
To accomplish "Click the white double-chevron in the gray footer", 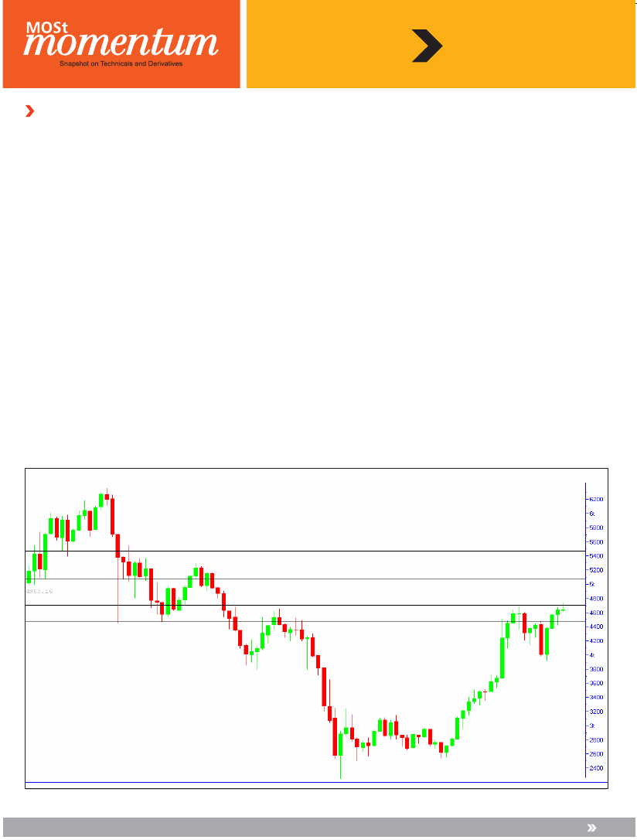I will coord(591,828).
